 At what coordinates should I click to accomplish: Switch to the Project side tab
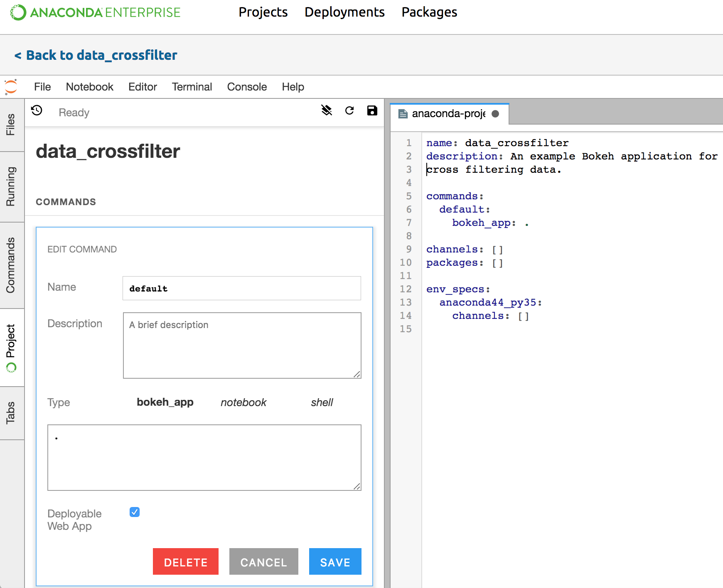click(x=11, y=348)
